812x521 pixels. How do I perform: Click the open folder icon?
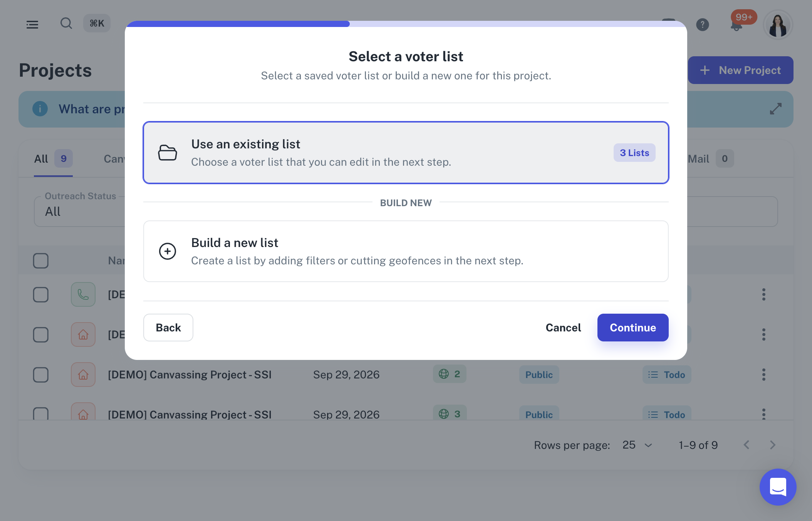pos(168,153)
